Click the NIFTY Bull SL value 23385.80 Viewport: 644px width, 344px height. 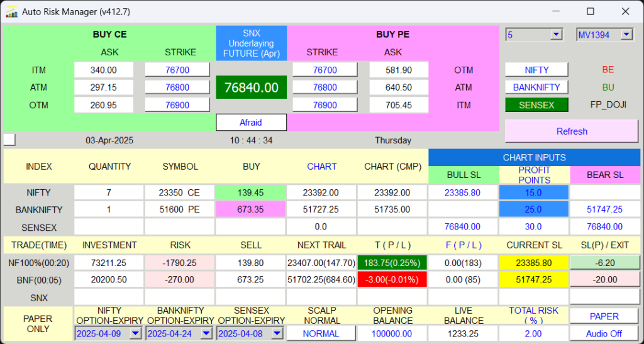(464, 192)
